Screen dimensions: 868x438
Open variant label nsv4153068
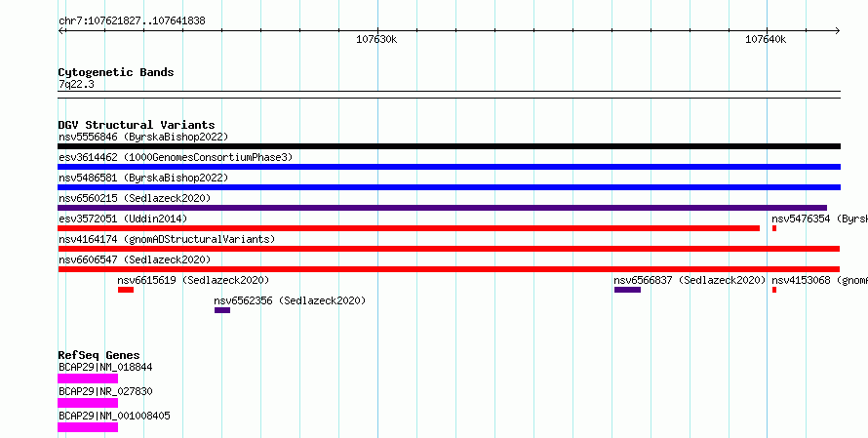pos(820,280)
